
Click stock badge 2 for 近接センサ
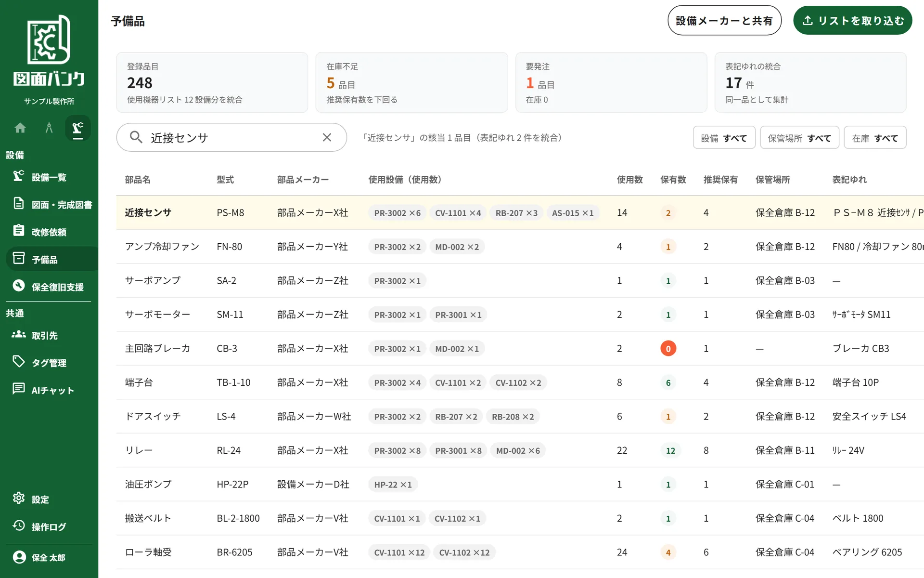pos(668,213)
